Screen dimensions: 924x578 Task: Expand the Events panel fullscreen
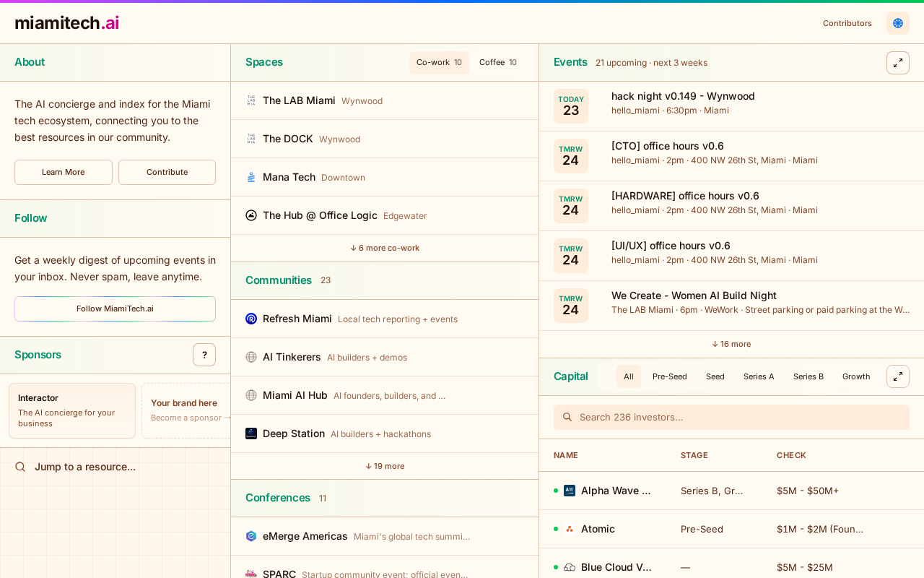point(898,63)
